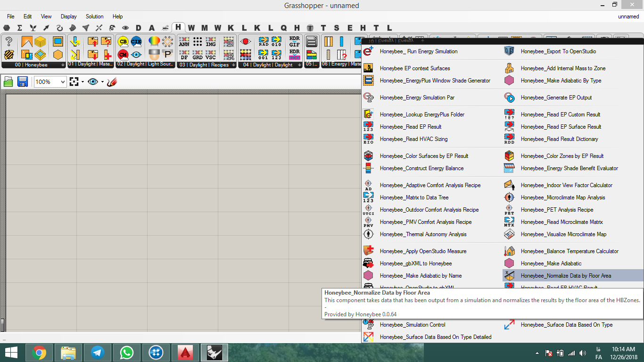Toggle canvas preview with the eye icon

coord(93,82)
